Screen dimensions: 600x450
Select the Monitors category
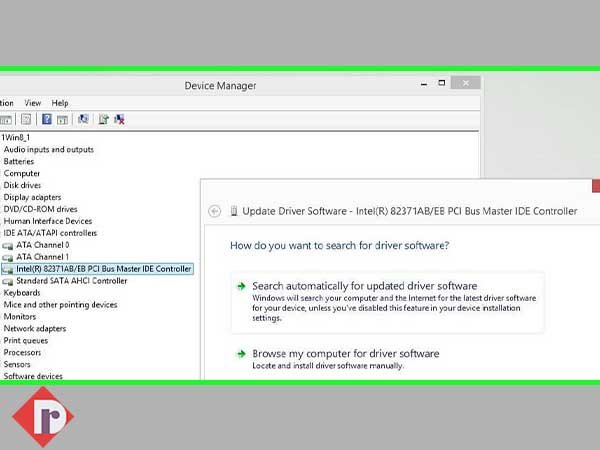(x=20, y=316)
